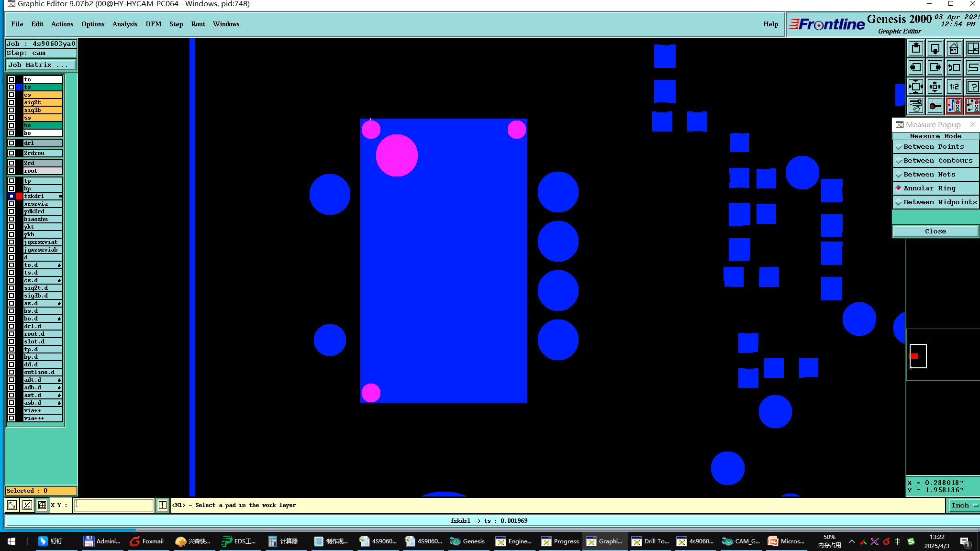Click the 1:2 zoom ratio icon

tap(954, 87)
